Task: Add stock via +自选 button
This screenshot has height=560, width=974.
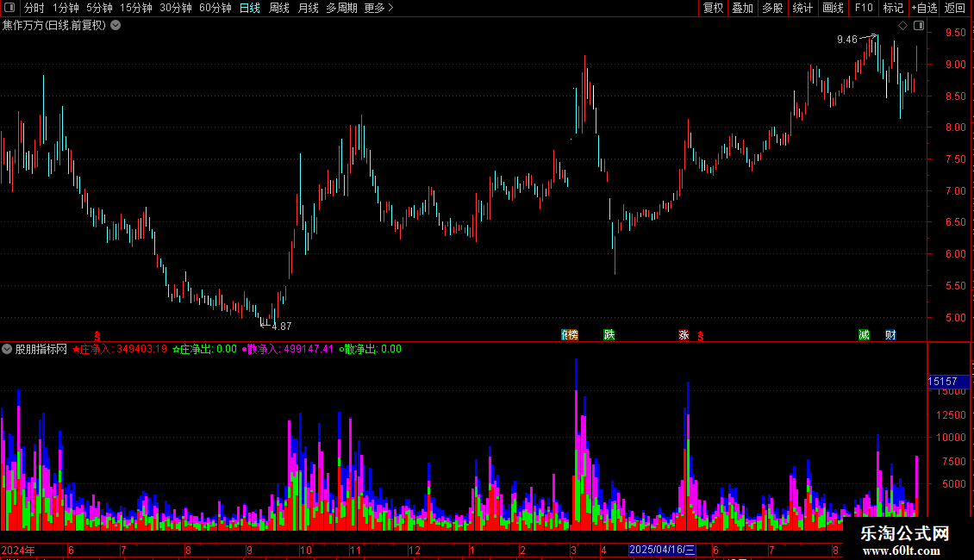Action: [x=924, y=8]
